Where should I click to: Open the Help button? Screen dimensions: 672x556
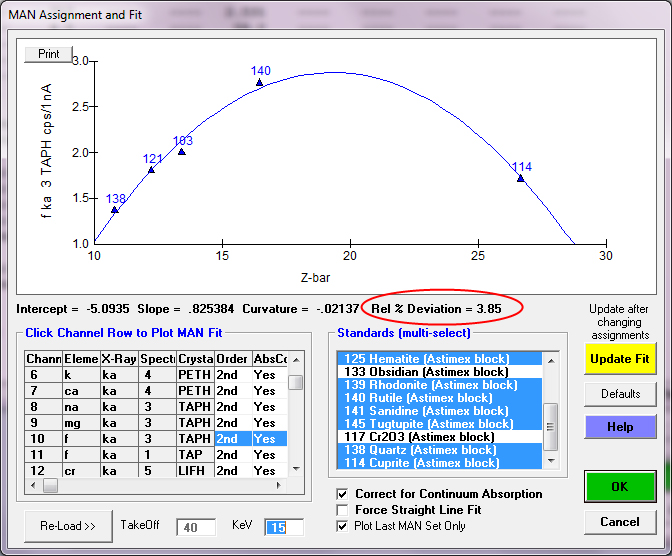pos(620,427)
